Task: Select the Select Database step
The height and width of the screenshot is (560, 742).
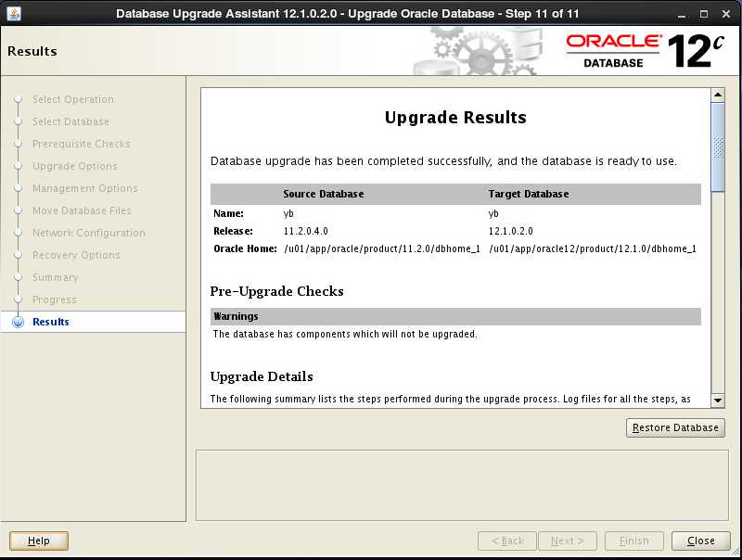Action: [70, 121]
